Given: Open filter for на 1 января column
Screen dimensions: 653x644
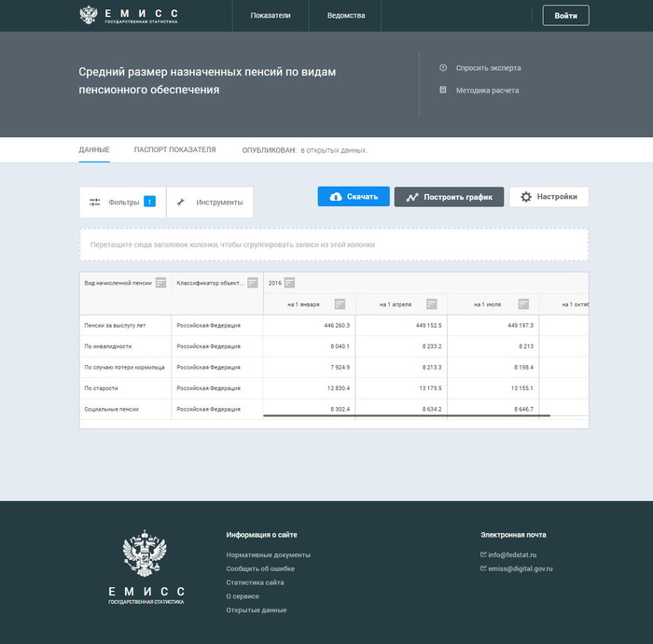Looking at the screenshot, I should [x=340, y=304].
